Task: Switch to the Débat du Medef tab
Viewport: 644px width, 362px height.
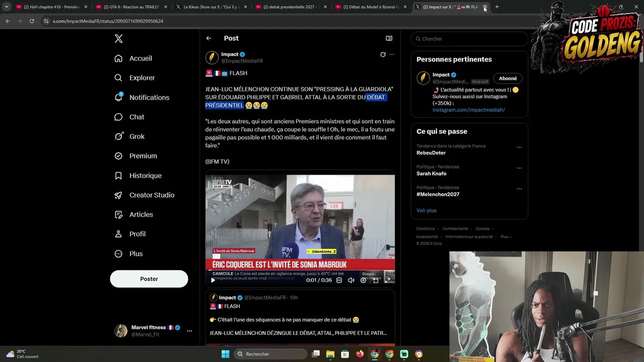Action: pyautogui.click(x=370, y=7)
